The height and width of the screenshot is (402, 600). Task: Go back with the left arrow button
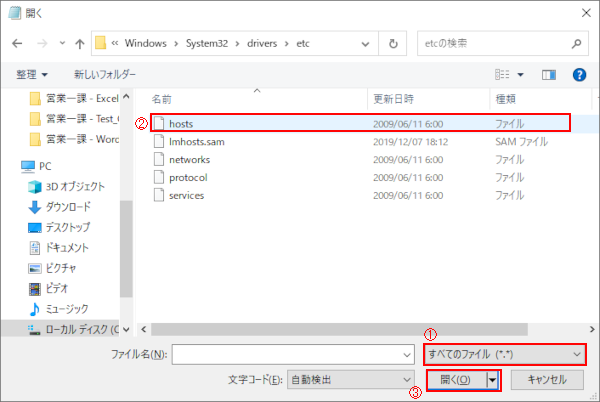point(17,44)
